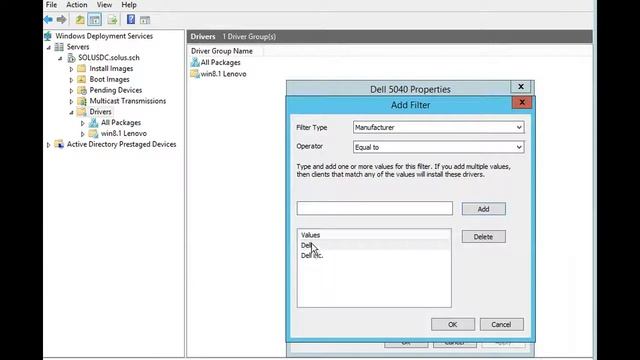Image resolution: width=640 pixels, height=360 pixels.
Task: Select 'win8.1 Lenovo' text in driver list
Action: point(223,74)
